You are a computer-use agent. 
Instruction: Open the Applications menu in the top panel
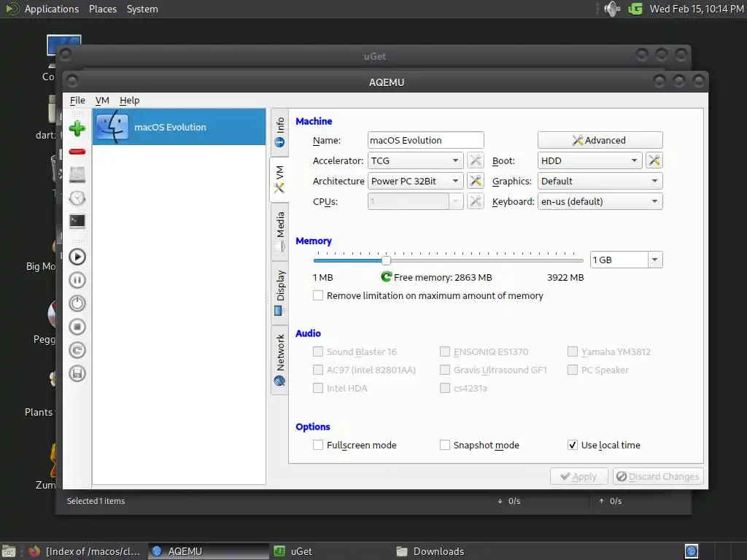(52, 9)
